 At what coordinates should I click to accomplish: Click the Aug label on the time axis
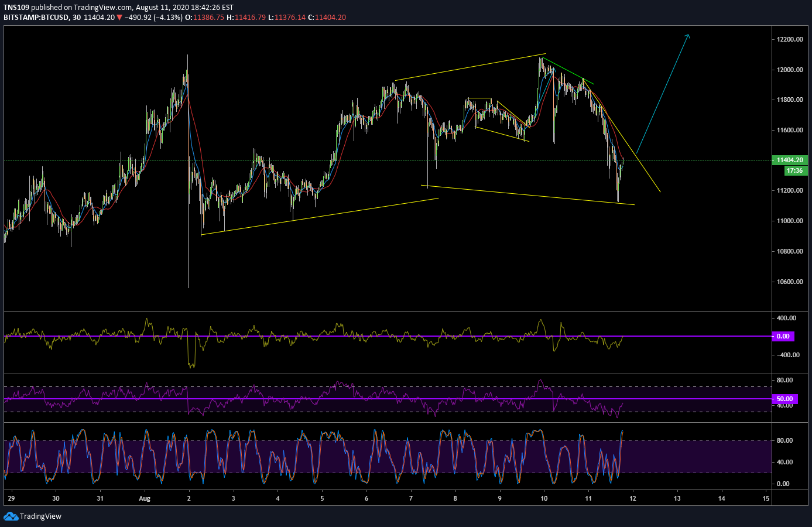(145, 498)
